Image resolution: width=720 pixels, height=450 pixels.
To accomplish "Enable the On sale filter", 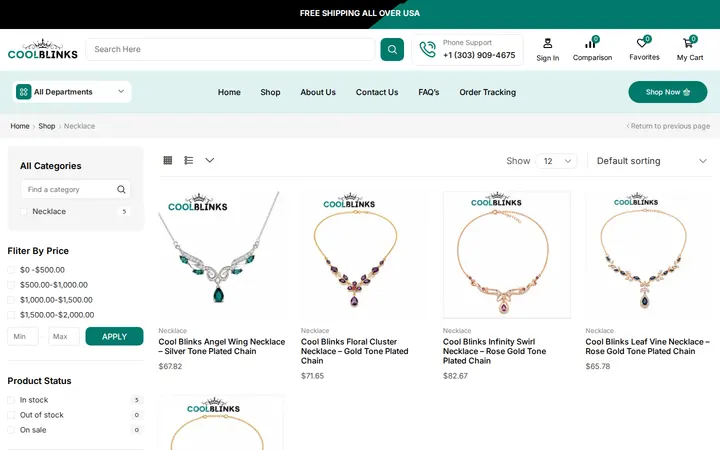I will point(11,430).
